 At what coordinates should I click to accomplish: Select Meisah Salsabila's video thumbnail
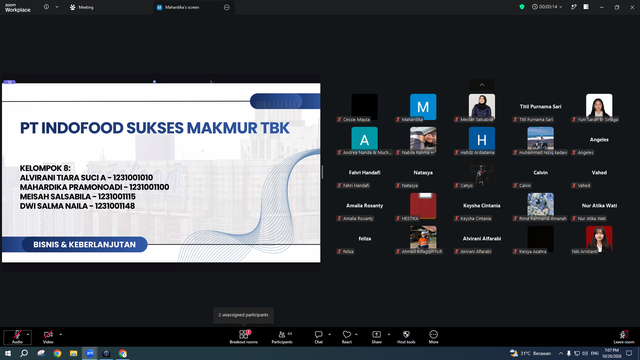tap(482, 107)
